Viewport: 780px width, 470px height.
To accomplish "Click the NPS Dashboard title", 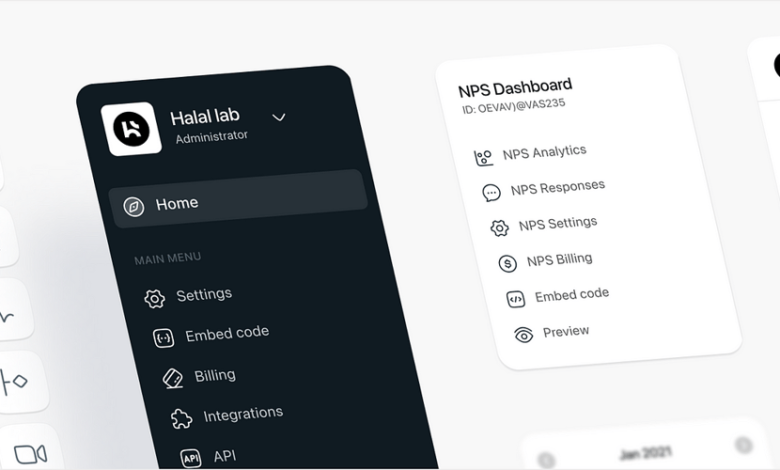I will [515, 88].
